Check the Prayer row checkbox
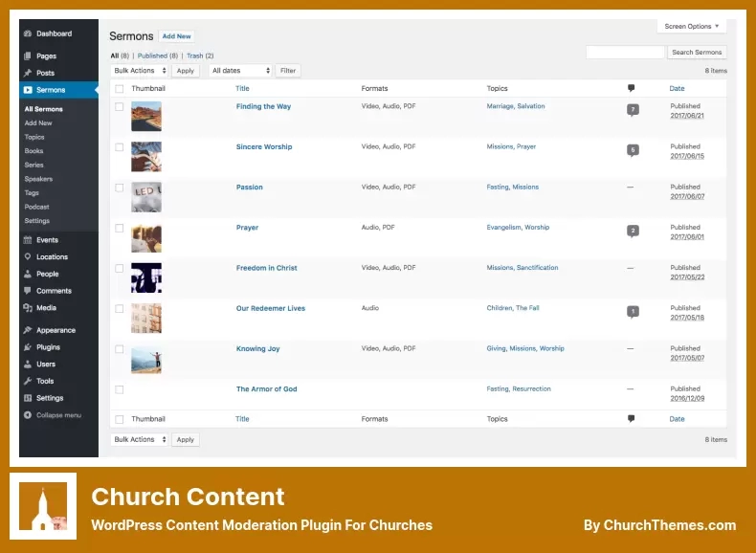 coord(119,228)
